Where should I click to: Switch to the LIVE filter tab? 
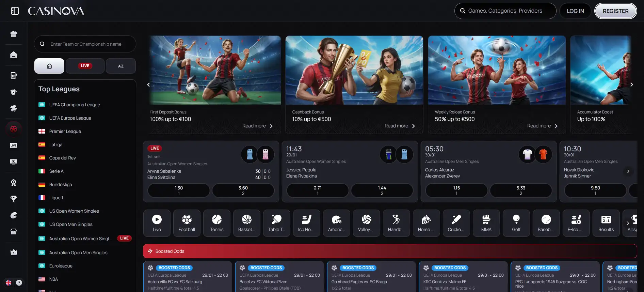point(85,66)
